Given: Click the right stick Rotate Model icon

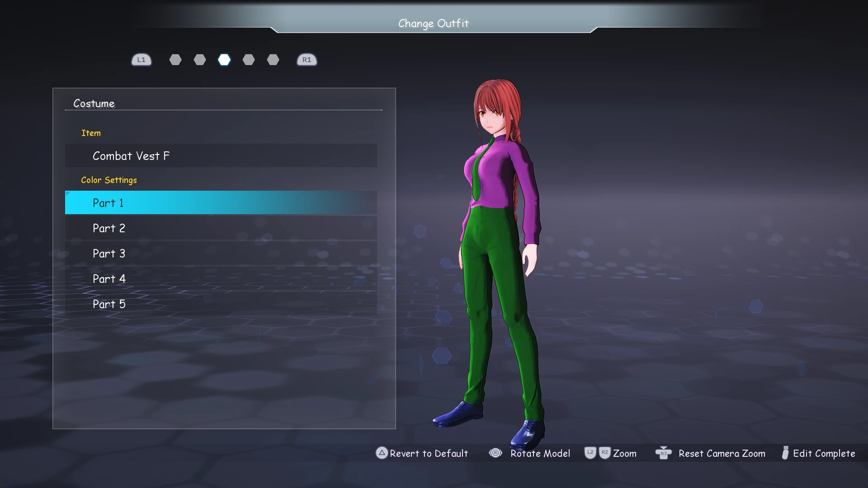Looking at the screenshot, I should click(495, 453).
